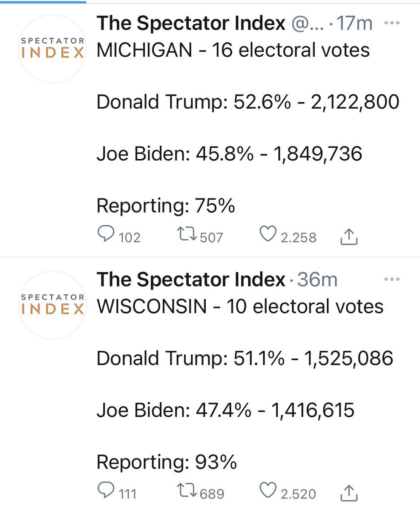
Task: Open Spectator Index avatar on Wisconsin tweet
Action: click(52, 305)
